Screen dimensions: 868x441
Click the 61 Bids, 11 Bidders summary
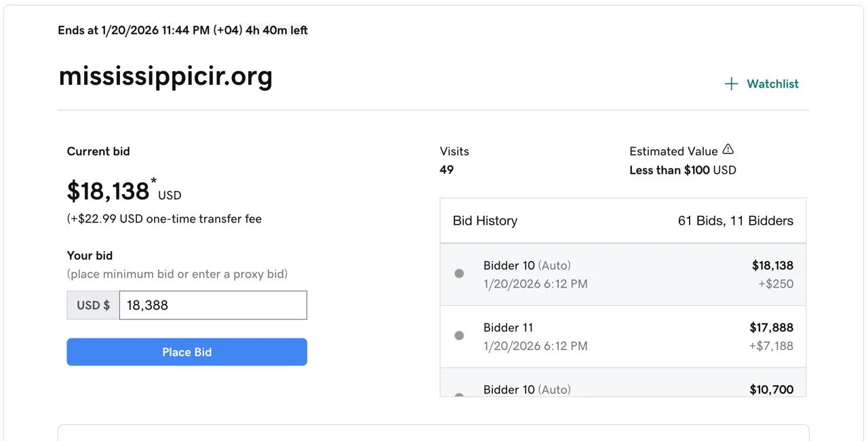[735, 220]
